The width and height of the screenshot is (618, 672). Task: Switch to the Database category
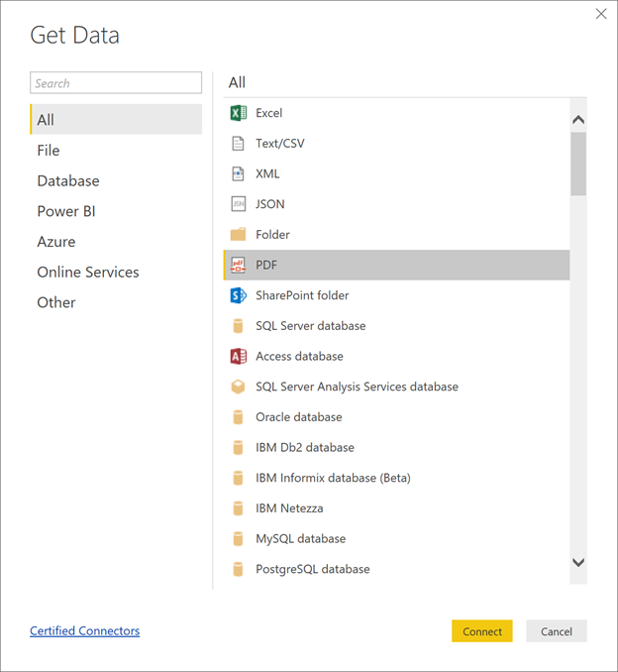click(x=68, y=180)
